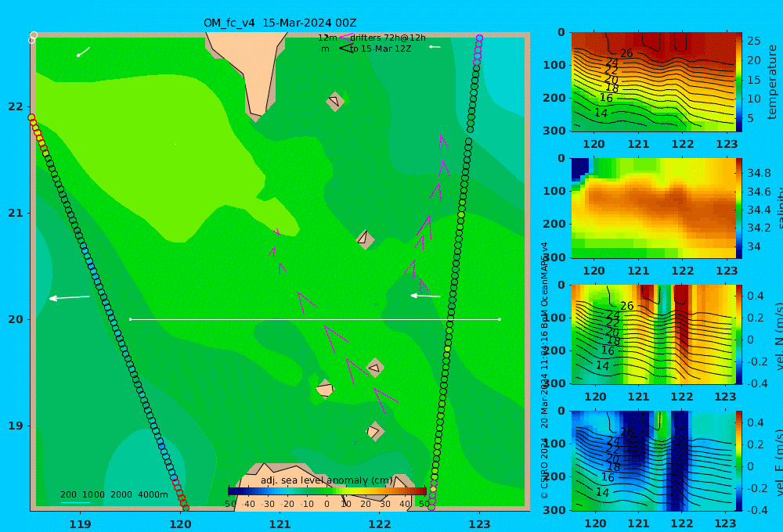Click the temperature color scale bar
The image size is (783, 532).
tap(738, 82)
